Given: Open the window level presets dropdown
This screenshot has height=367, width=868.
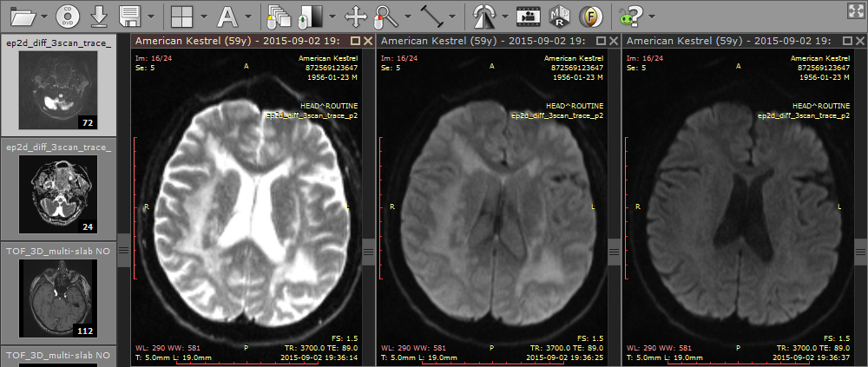Looking at the screenshot, I should [332, 16].
